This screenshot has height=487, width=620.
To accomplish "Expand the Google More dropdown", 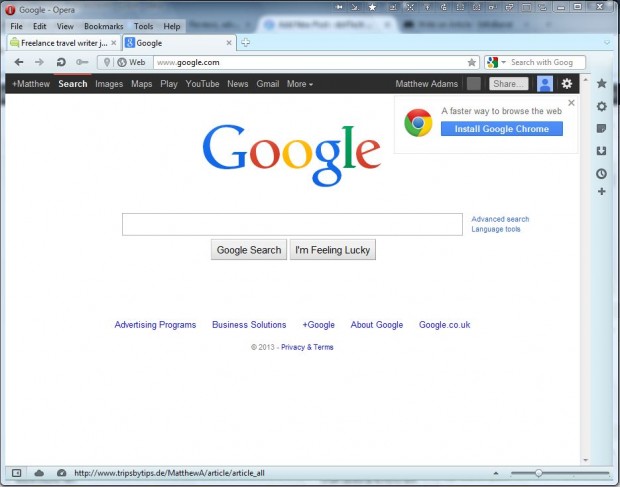I will tap(300, 84).
